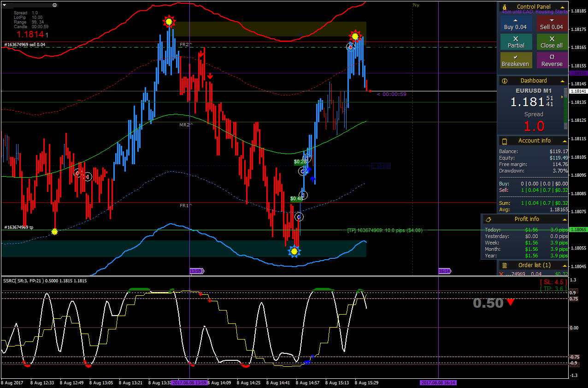This screenshot has height=388, width=588.
Task: Click the SL: 4.5 indicator label
Action: click(553, 282)
